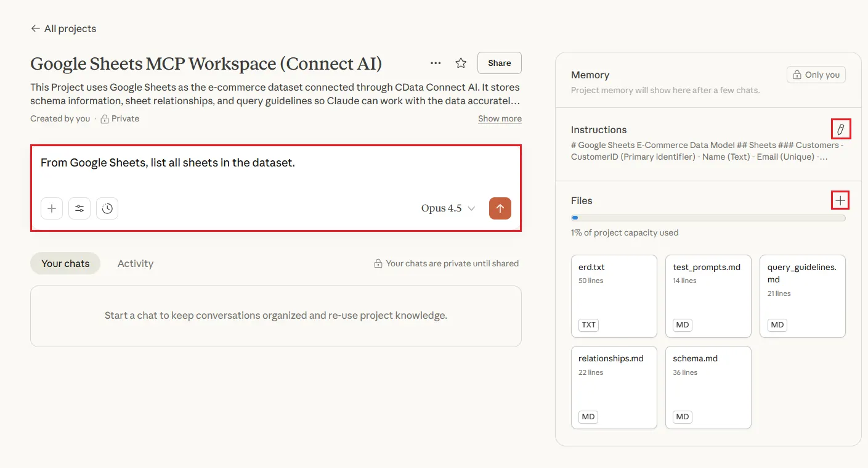Screen dimensions: 868x468
Task: Open the query_guidelines.md file card
Action: point(802,296)
